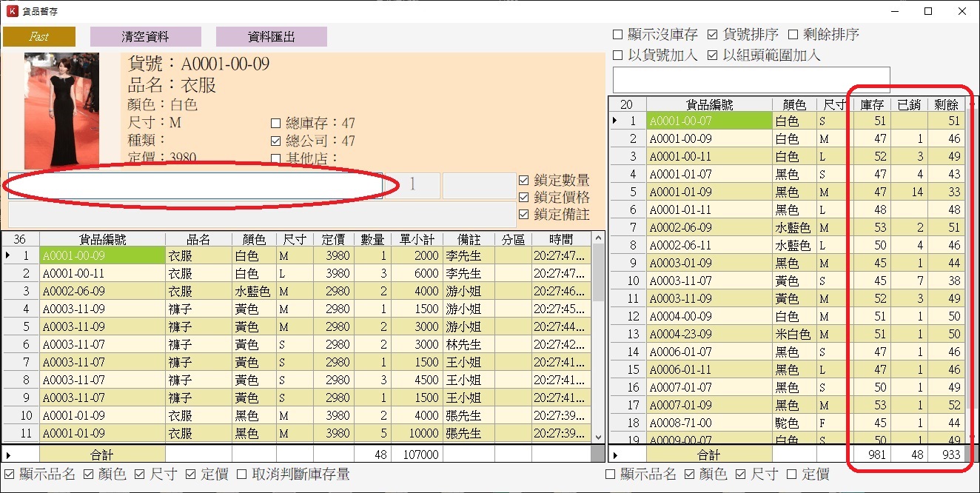Check the 剩餘排序 option
Screen dimensions: 980x493
(793, 35)
